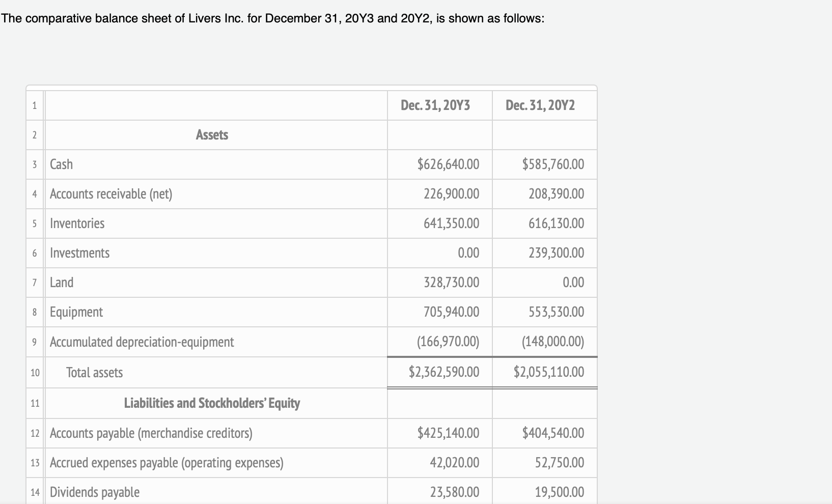Viewport: 832px width, 504px height.
Task: Select Accounts receivable (net) label
Action: click(x=111, y=194)
